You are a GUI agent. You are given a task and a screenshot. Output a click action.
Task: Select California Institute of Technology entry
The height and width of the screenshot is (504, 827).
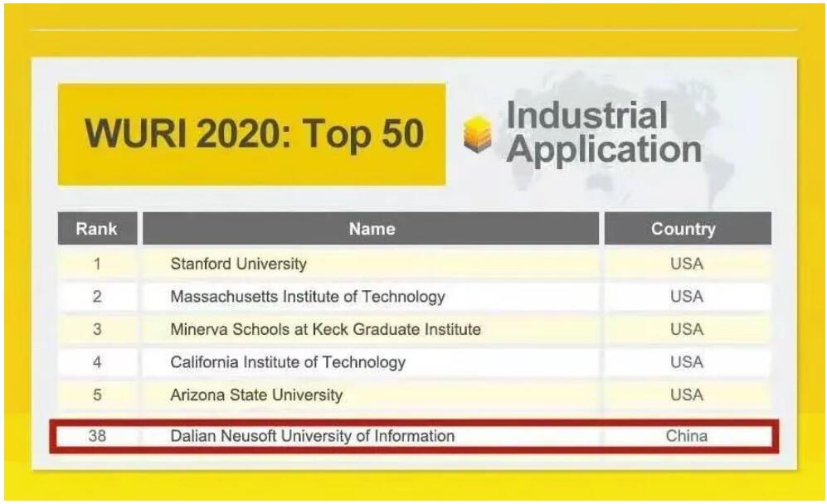(x=288, y=362)
